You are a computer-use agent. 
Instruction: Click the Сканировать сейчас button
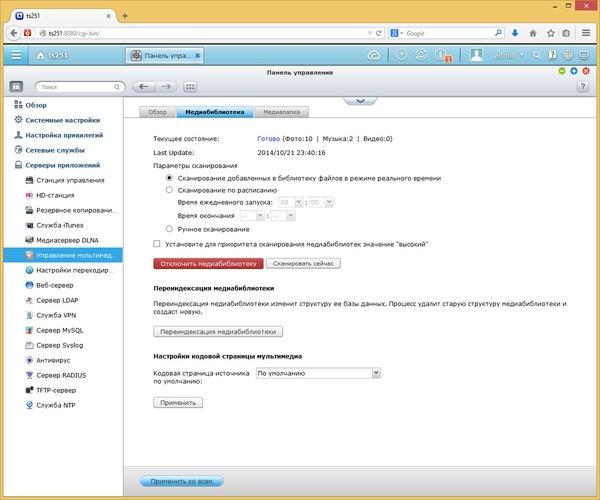click(303, 264)
